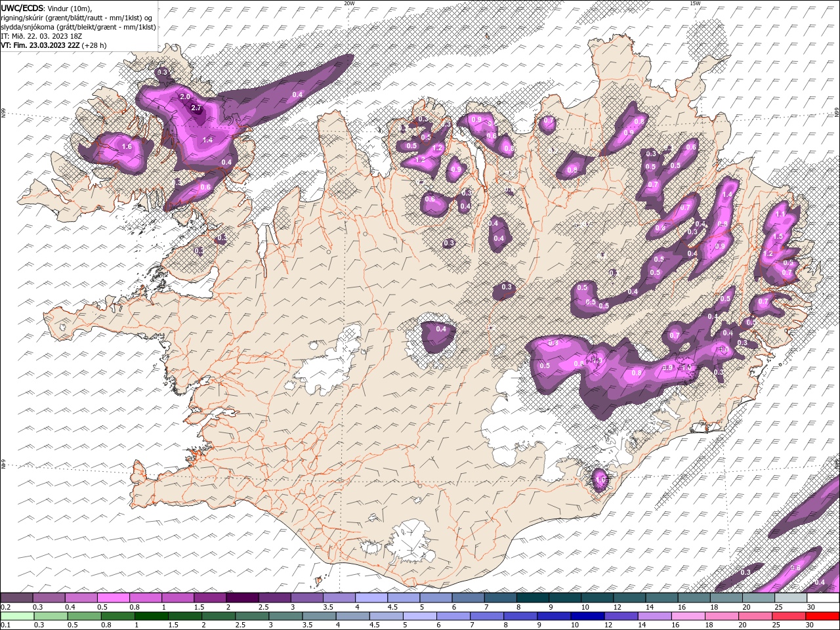
Task: Pick the bright pink 0.5 swatch in top legend
Action: tap(113, 598)
